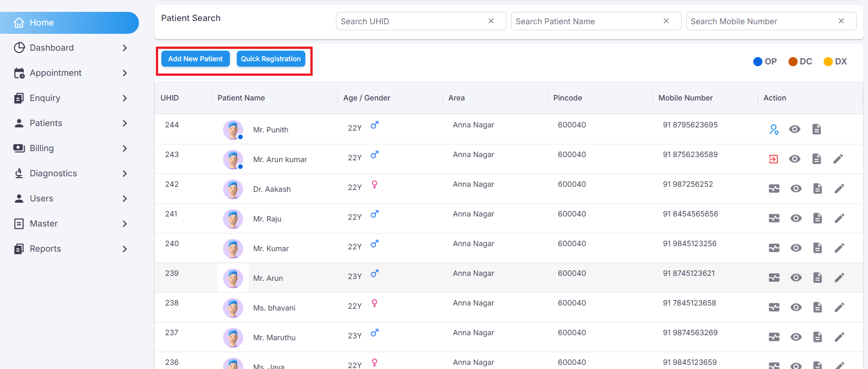This screenshot has height=369, width=868.
Task: Clear the Search Mobile Number field
Action: pos(841,21)
